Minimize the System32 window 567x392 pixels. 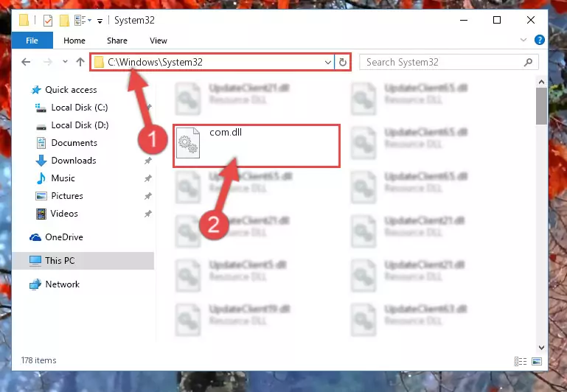coord(464,20)
